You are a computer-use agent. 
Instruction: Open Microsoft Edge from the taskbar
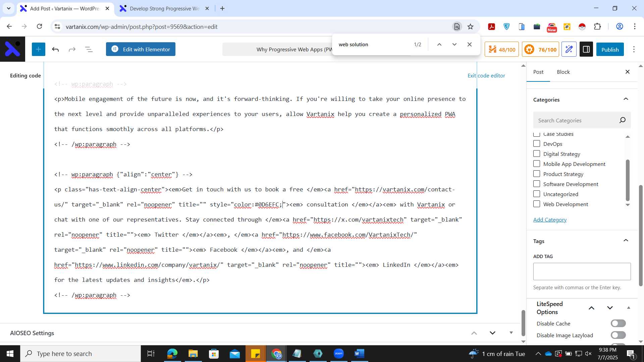point(172,354)
